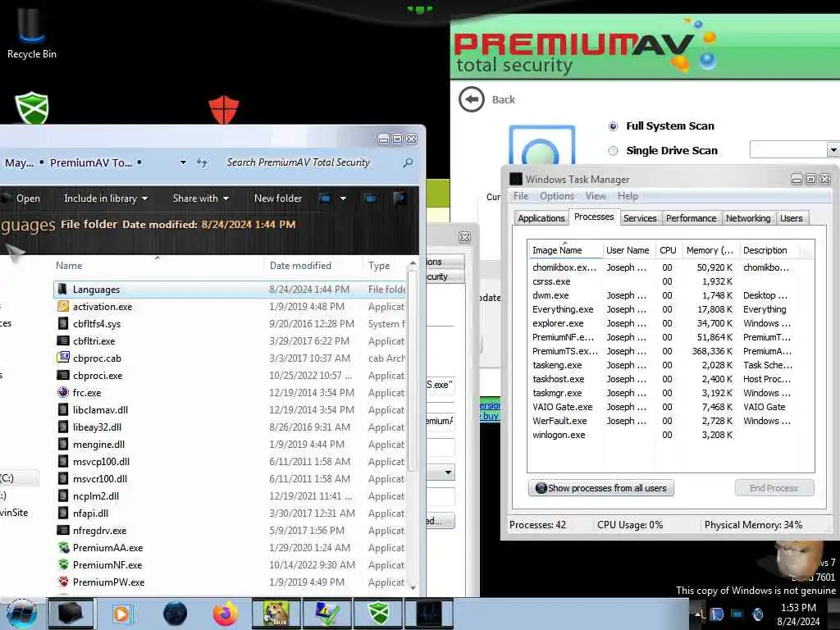The height and width of the screenshot is (630, 840).
Task: Click the search magnifier in Explorer
Action: 408,162
